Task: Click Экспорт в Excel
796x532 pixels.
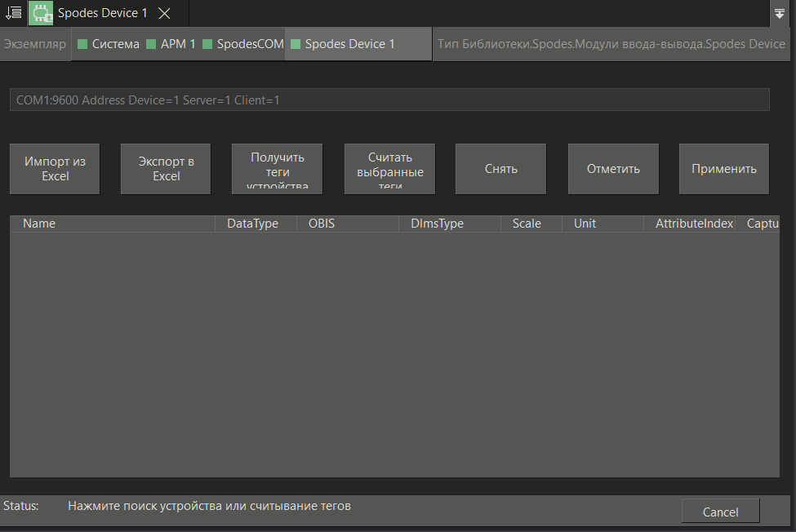Action: (165, 168)
